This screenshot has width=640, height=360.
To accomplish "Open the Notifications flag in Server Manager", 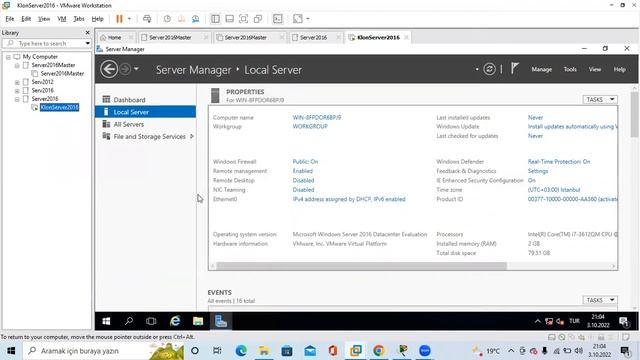I will point(515,69).
